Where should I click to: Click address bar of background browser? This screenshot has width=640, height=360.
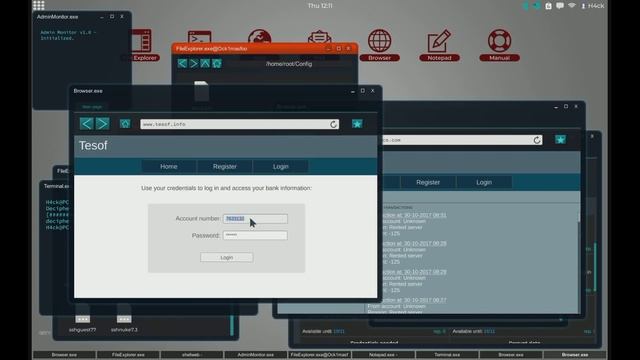(x=461, y=140)
